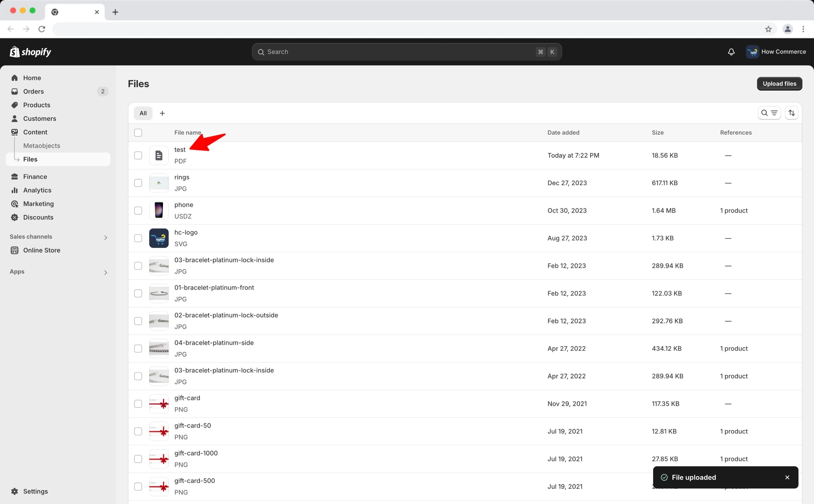
Task: Check the rings JPG checkbox
Action: click(138, 183)
